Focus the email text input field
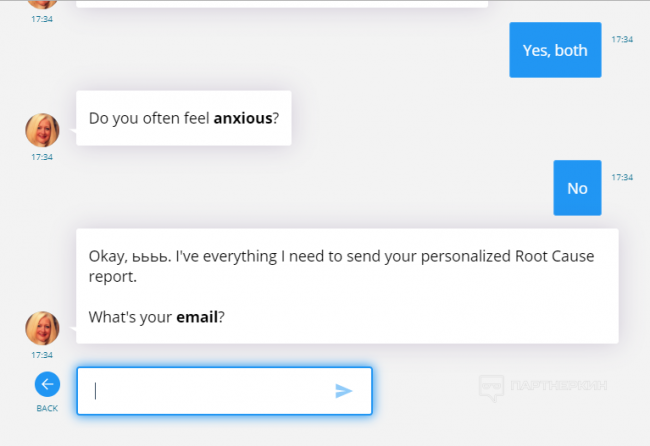 tap(210, 391)
